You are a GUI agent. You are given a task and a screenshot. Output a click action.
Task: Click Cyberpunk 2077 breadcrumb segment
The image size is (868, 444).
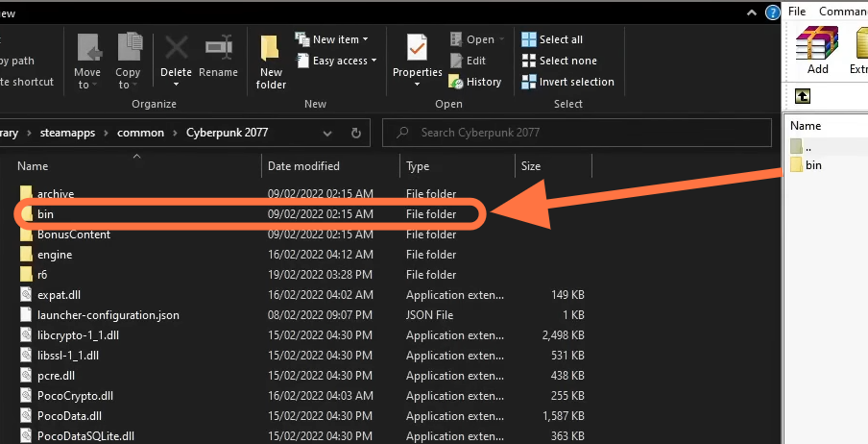tap(227, 133)
